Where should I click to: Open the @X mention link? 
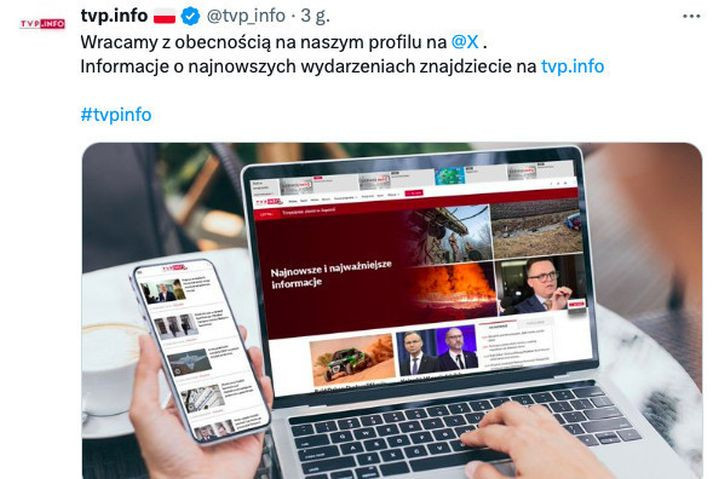pos(465,42)
